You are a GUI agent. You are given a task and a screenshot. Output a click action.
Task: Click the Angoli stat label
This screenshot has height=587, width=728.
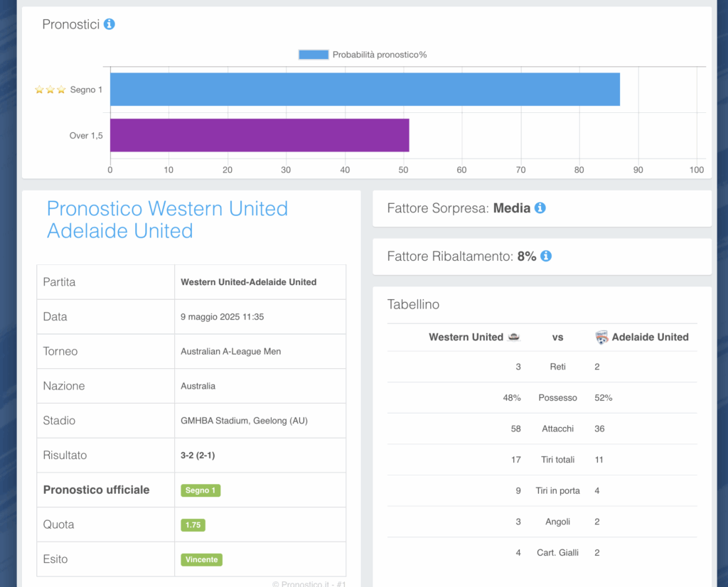click(557, 522)
